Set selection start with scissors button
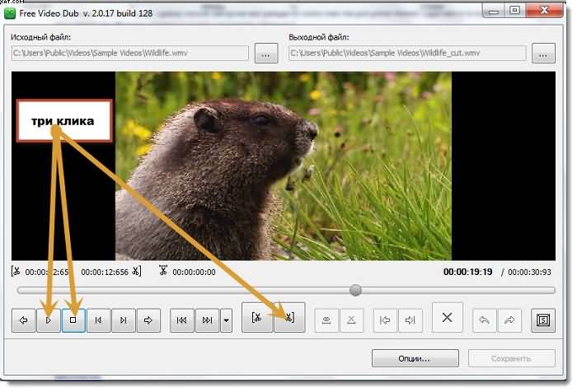Image resolution: width=577 pixels, height=392 pixels. pos(257,317)
